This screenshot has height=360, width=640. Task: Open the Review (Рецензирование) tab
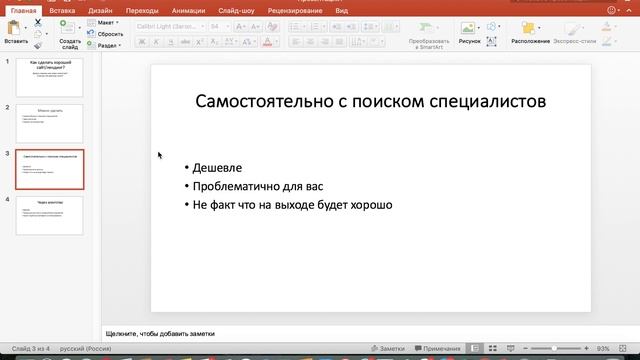click(x=295, y=11)
